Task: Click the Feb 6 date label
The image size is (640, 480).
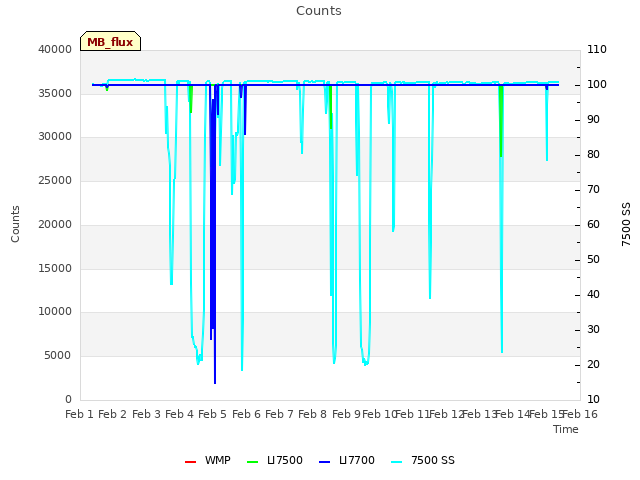Action: coord(246,415)
